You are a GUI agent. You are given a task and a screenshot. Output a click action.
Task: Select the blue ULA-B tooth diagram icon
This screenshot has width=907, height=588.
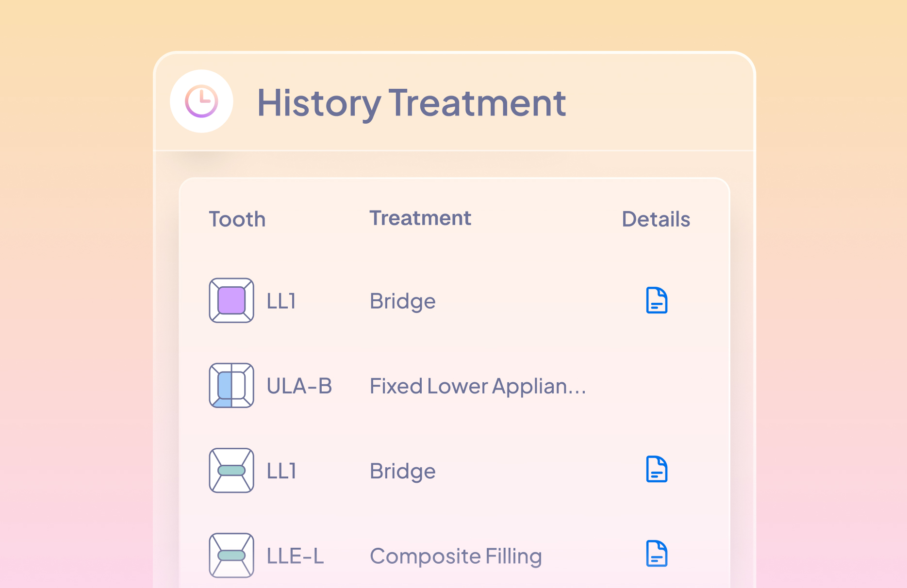pos(231,385)
